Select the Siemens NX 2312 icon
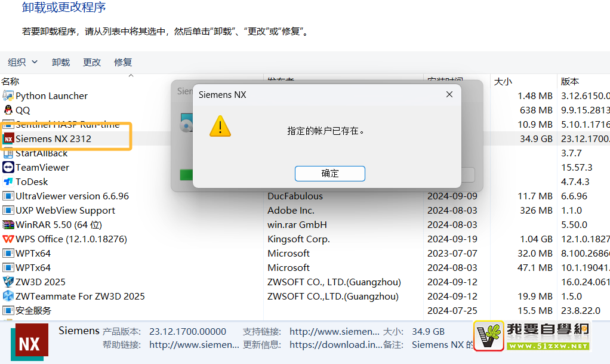Image resolution: width=610 pixels, height=364 pixels. pyautogui.click(x=8, y=139)
